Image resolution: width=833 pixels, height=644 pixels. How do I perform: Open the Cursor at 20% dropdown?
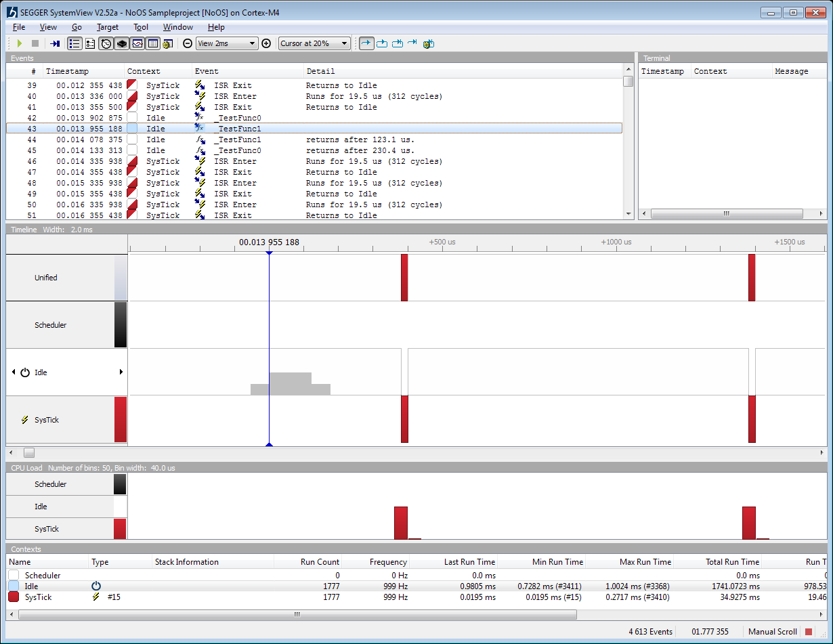(x=314, y=43)
